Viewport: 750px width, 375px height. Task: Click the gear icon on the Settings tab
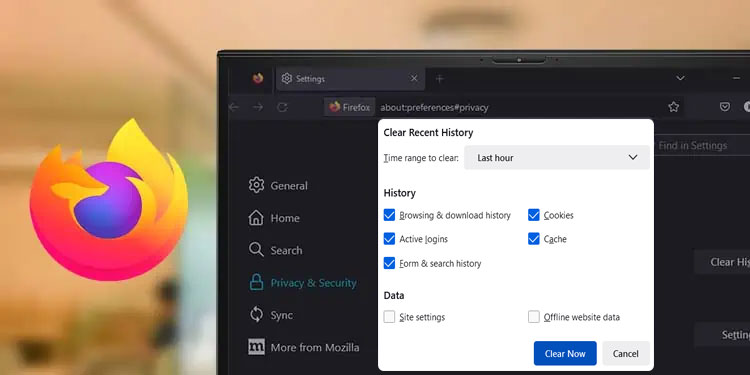pos(287,78)
